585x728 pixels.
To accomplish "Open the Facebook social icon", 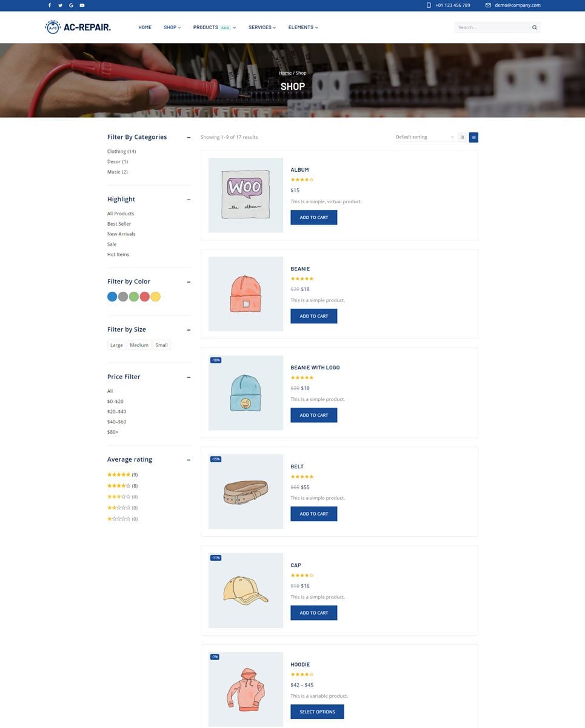I will click(50, 5).
